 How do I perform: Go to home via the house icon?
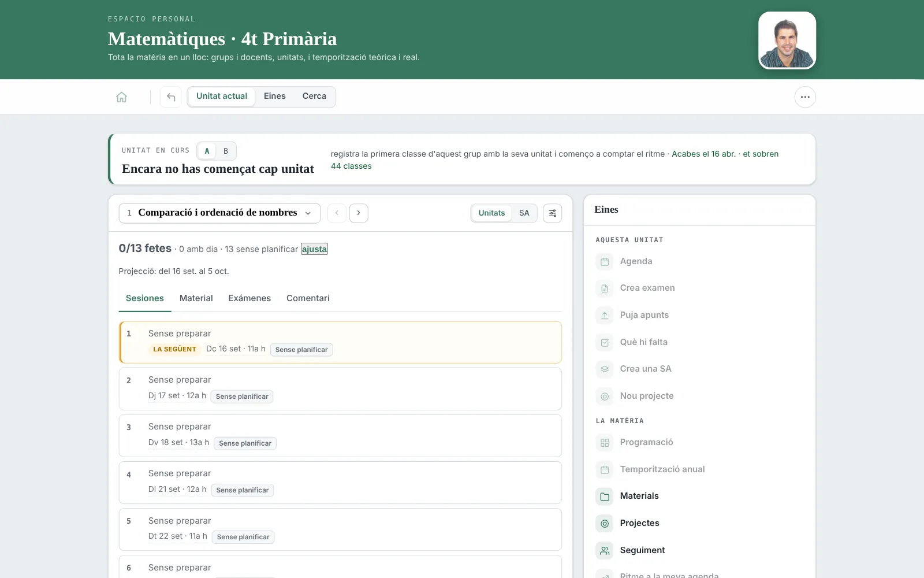(x=121, y=97)
